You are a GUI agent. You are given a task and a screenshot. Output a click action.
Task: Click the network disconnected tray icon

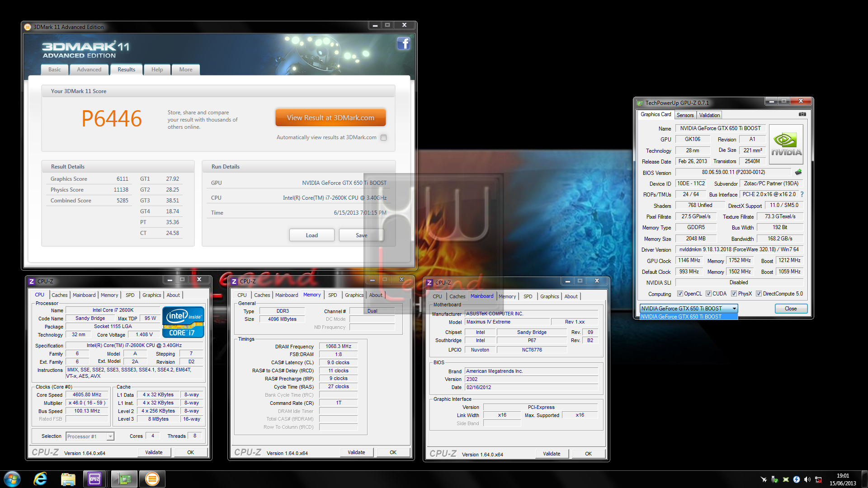click(x=818, y=479)
